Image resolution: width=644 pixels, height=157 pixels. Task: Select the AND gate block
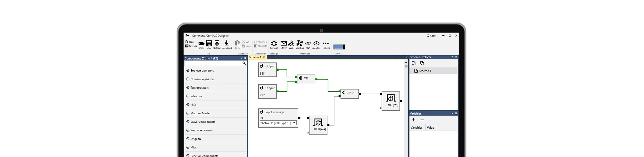(350, 94)
